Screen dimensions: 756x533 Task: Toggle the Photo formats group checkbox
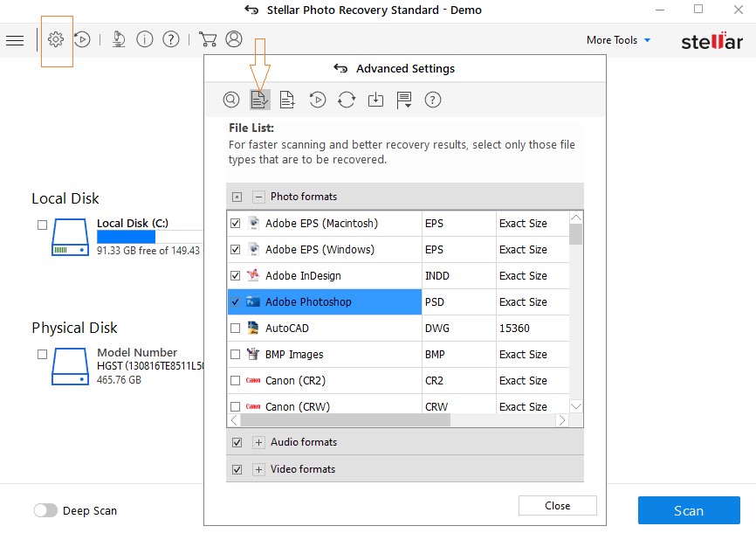click(237, 197)
